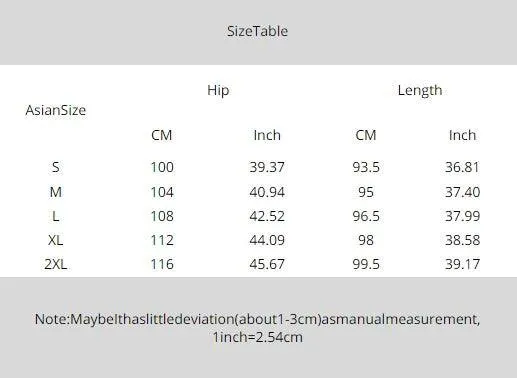Click the CM label under Length
This screenshot has width=517, height=378.
[366, 135]
